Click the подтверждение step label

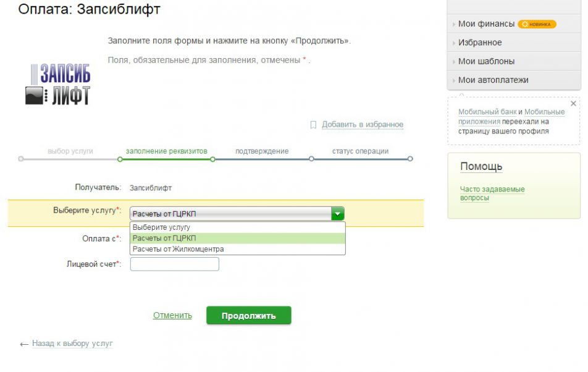tap(262, 151)
